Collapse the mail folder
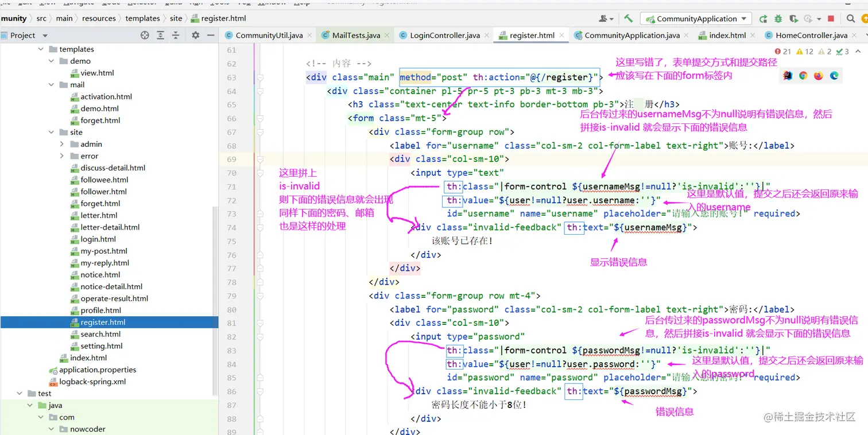Image resolution: width=868 pixels, height=435 pixels. point(52,85)
